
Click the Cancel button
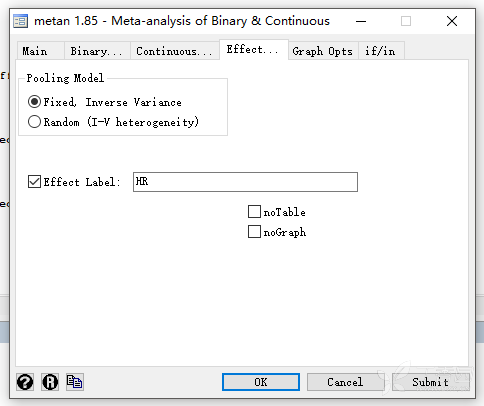[345, 382]
